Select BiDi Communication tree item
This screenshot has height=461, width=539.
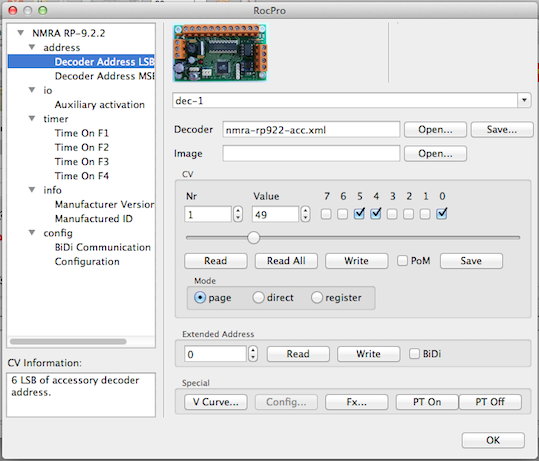103,247
